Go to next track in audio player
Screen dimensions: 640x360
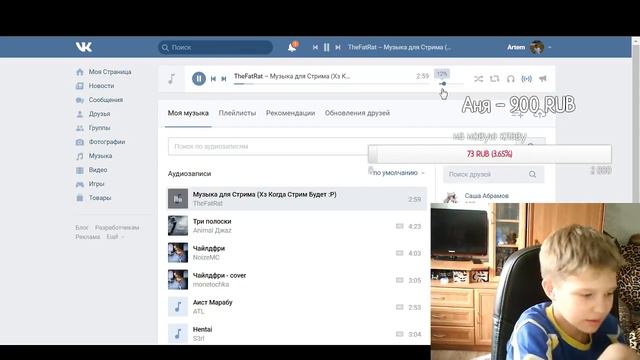[x=224, y=79]
